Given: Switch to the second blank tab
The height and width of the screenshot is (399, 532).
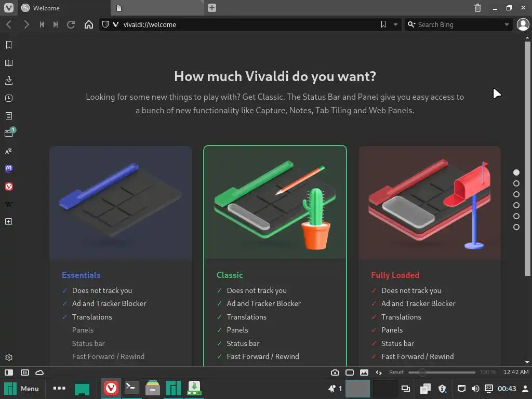Looking at the screenshot, I should tap(157, 8).
